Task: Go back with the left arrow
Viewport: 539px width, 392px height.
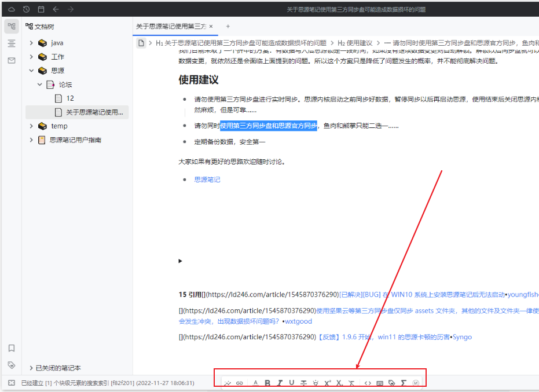Action: (56, 9)
